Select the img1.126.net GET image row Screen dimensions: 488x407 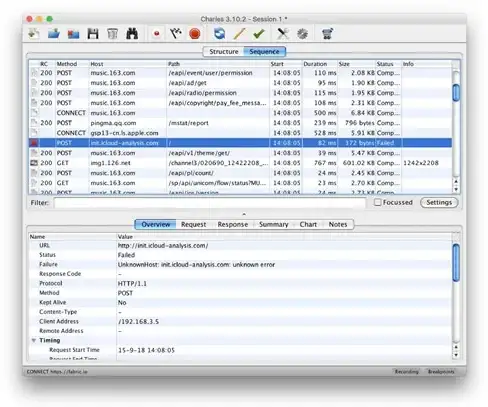click(x=240, y=163)
